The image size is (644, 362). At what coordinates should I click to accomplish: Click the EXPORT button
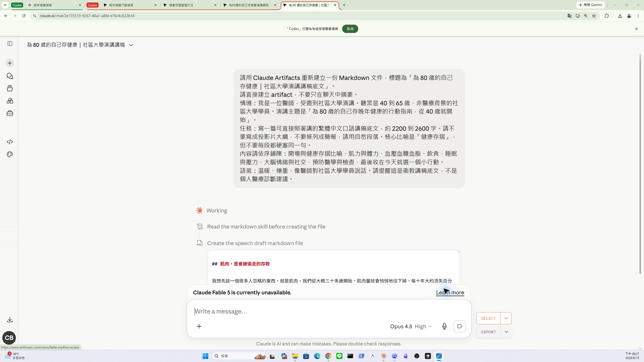point(489,332)
